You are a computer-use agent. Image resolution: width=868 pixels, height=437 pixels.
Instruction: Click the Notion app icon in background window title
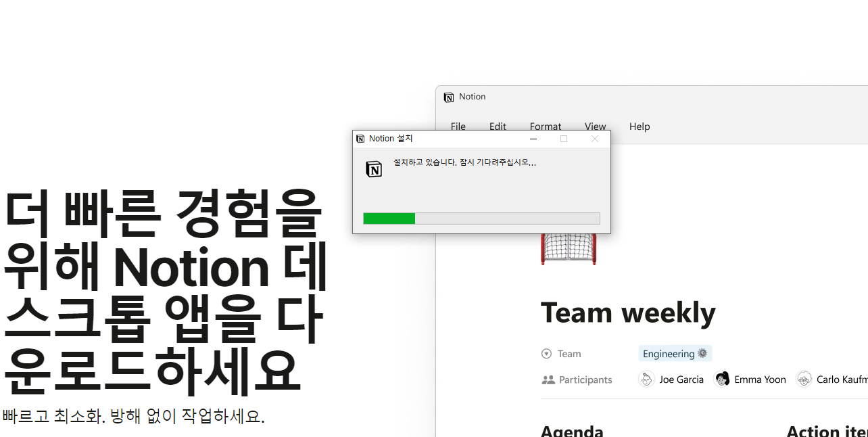pyautogui.click(x=449, y=97)
